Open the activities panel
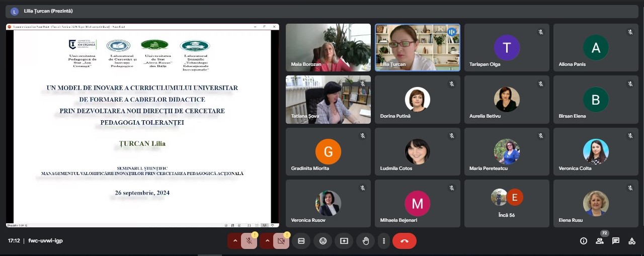The width and height of the screenshot is (644, 256). click(632, 241)
